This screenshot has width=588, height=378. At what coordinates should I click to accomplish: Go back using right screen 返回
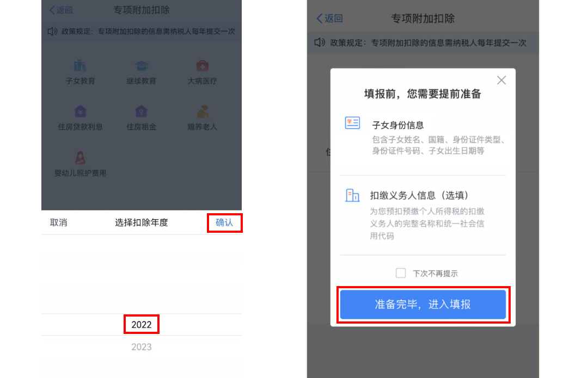click(x=329, y=18)
